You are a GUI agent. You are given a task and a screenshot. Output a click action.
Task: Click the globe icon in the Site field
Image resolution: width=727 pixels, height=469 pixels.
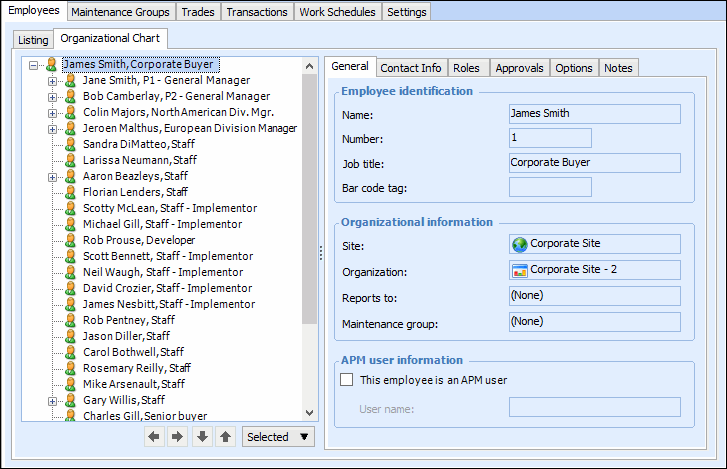(x=519, y=244)
